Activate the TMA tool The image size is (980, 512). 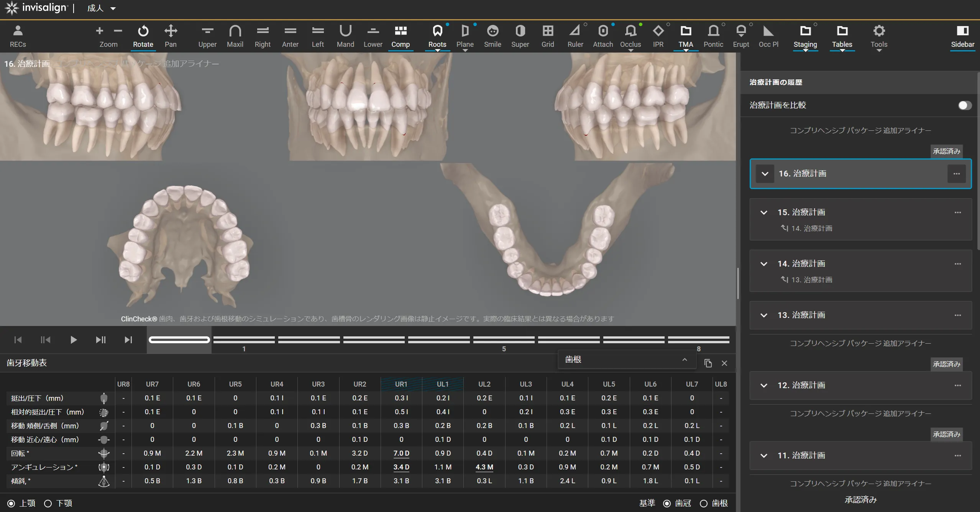[685, 37]
